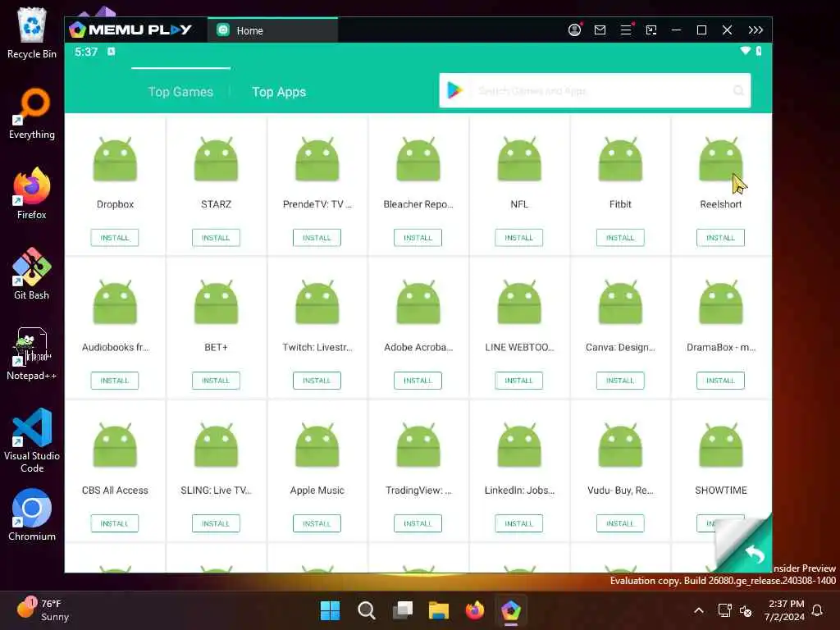840x630 pixels.
Task: Open the MEmu account profile icon
Action: [574, 30]
